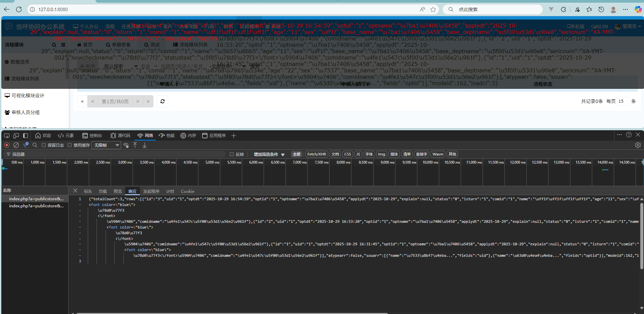Open 审核人员分组 in the sidebar
Viewport: 644px width, 314px height.
[26, 112]
